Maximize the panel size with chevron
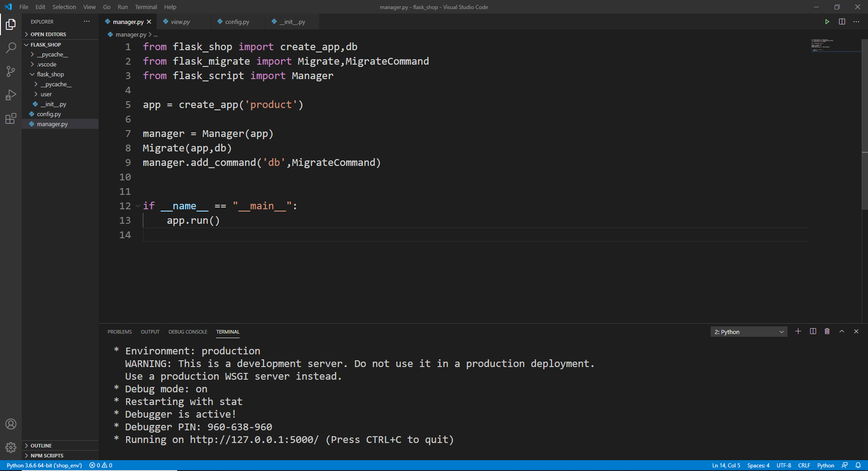Screen dimensions: 868x471 coord(842,331)
